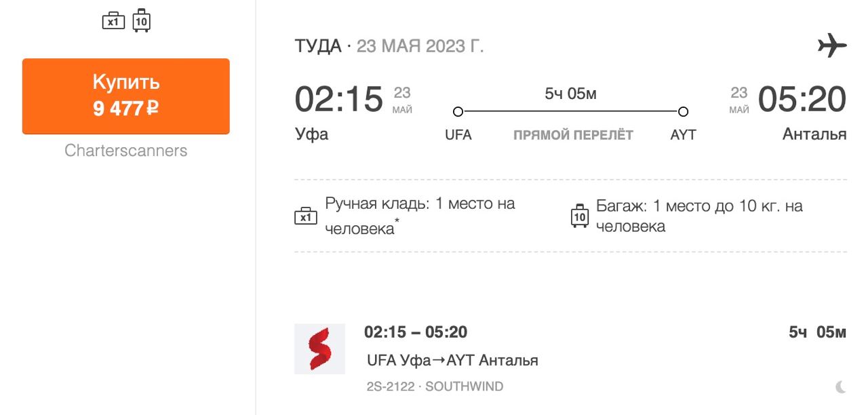
Task: Click the Багаж 1 место до 10 кг text
Action: coord(699,216)
